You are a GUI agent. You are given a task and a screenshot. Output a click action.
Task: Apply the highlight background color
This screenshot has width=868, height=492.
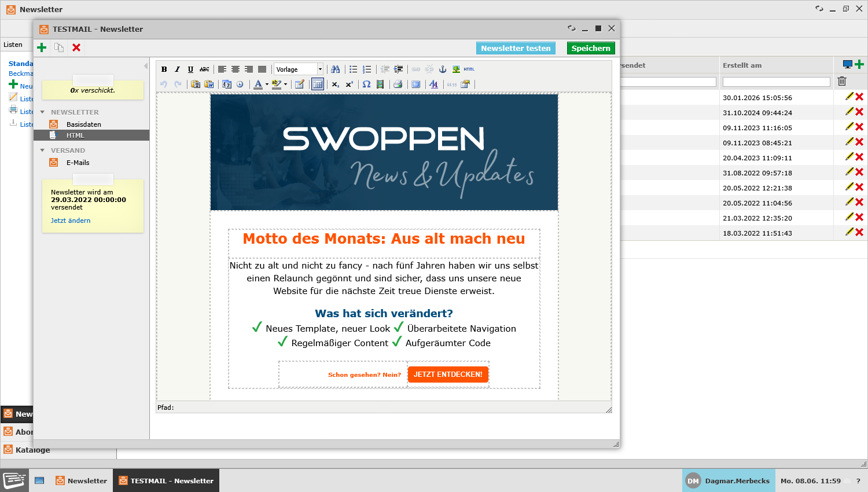pos(277,85)
